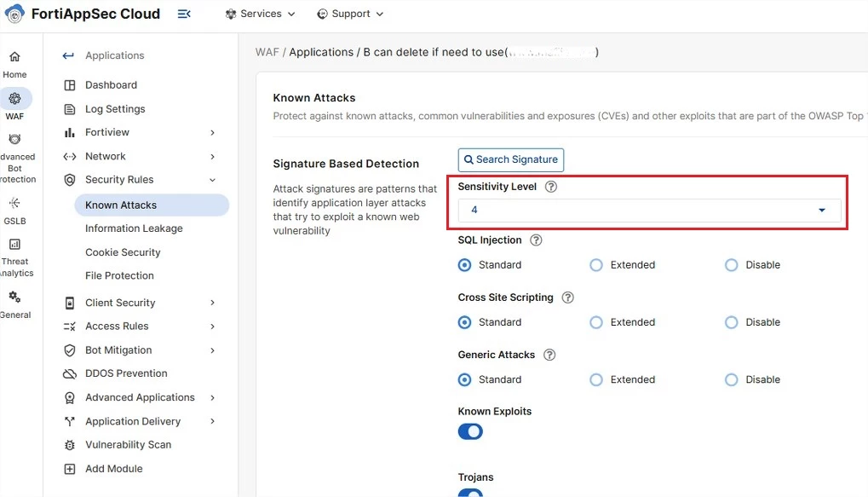Go back via the Applications sidebar link

tap(115, 55)
